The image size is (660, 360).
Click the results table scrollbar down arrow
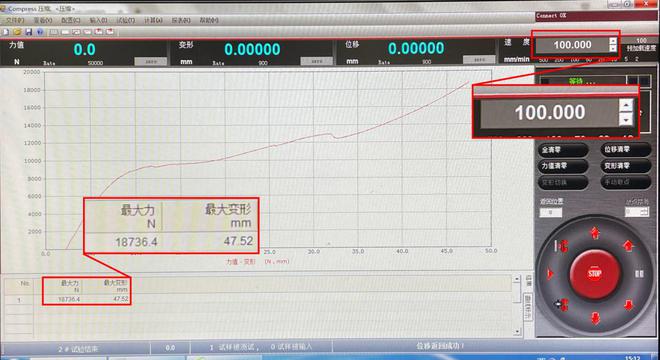[x=517, y=332]
